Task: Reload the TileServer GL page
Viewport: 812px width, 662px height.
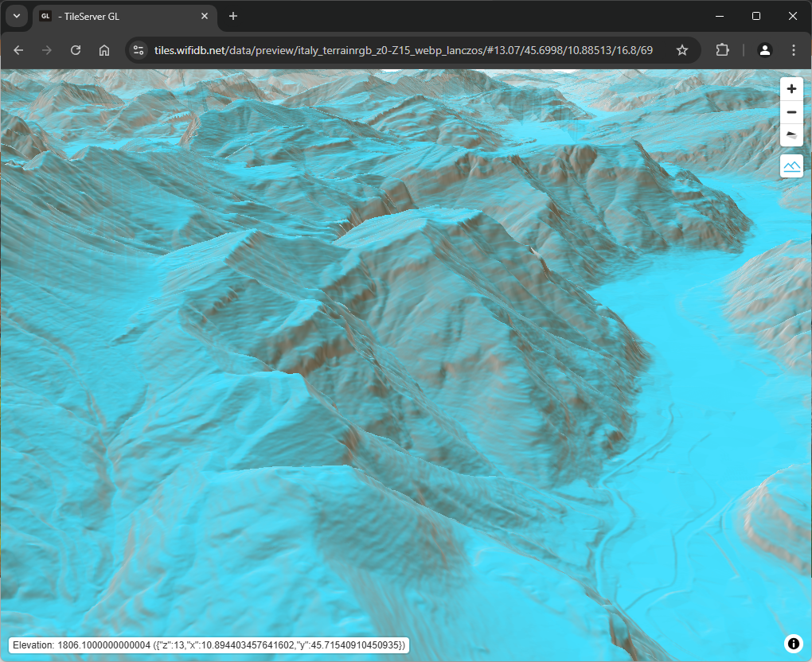Action: click(76, 50)
